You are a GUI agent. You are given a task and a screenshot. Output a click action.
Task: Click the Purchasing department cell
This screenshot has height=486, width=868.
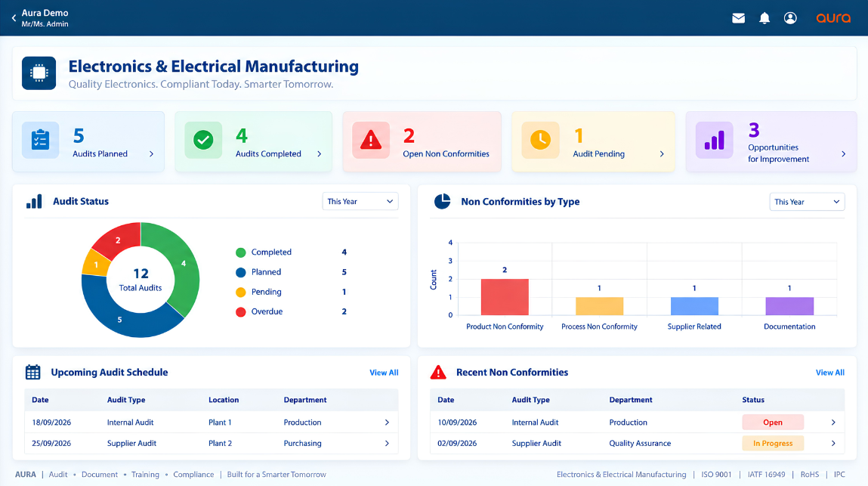point(302,444)
